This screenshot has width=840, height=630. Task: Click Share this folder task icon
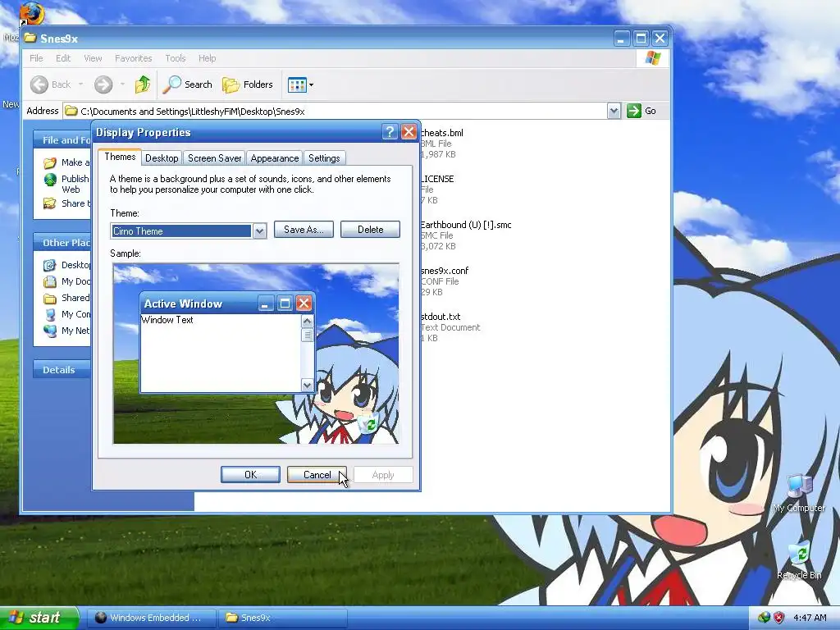click(50, 203)
